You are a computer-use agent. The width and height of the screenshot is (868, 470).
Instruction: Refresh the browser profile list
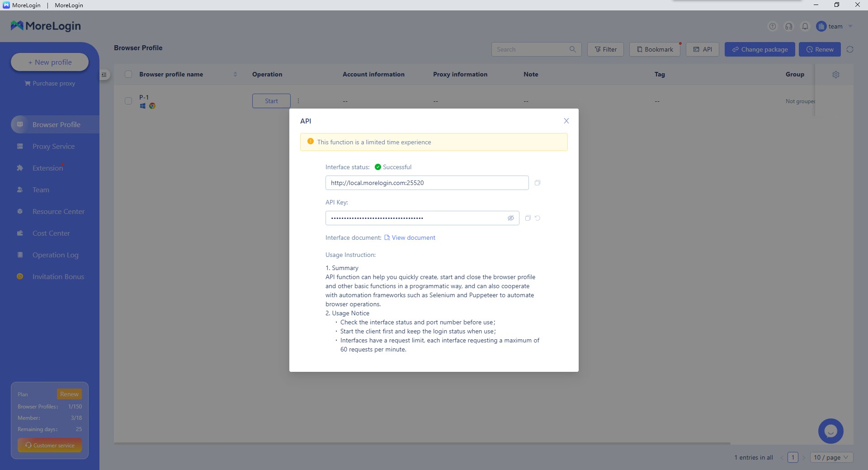850,49
